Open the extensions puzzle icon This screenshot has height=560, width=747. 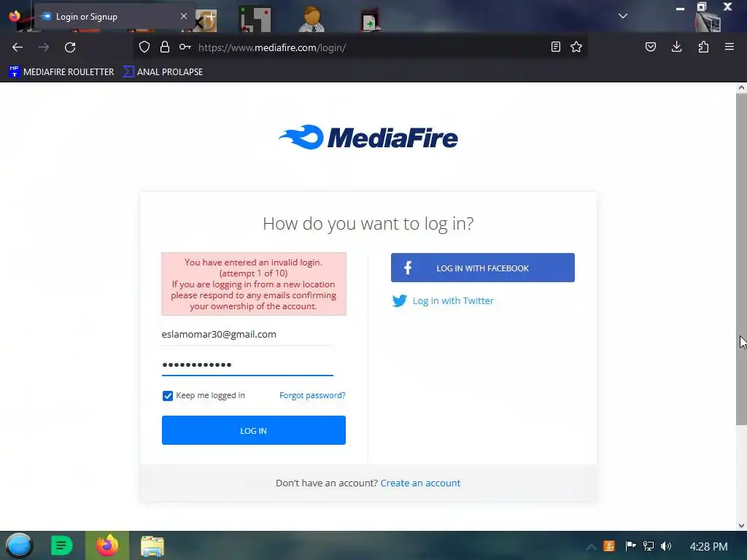point(703,47)
